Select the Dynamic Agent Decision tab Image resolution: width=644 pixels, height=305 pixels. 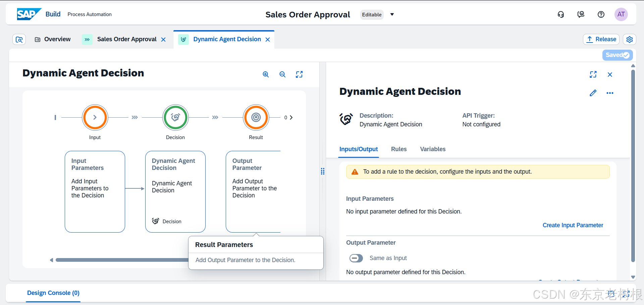click(227, 39)
